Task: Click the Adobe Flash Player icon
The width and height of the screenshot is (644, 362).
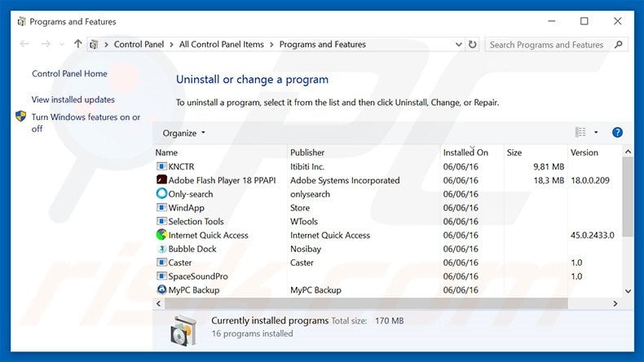Action: pyautogui.click(x=161, y=180)
